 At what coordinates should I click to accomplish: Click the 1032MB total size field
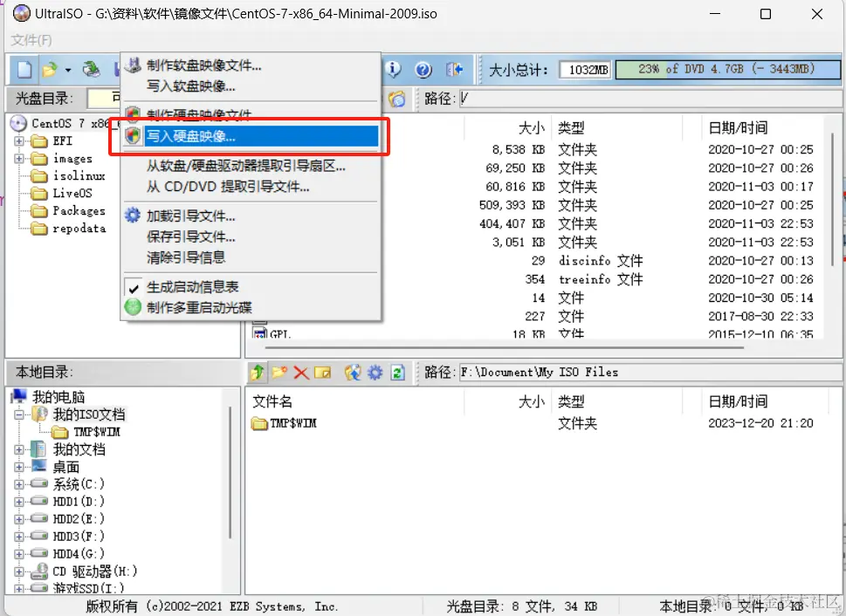tap(586, 70)
